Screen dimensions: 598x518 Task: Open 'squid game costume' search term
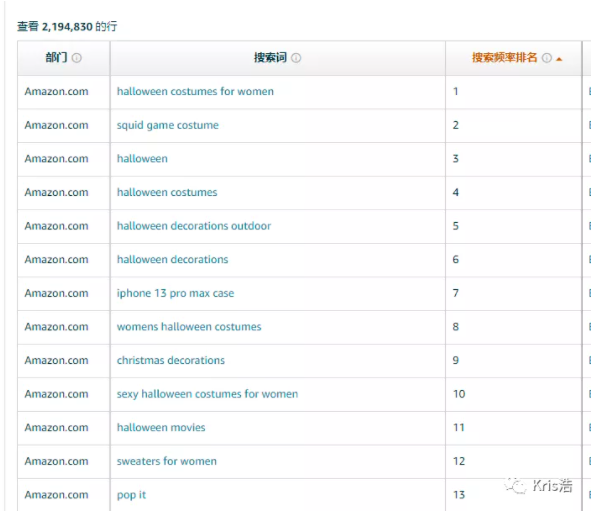[x=168, y=125]
